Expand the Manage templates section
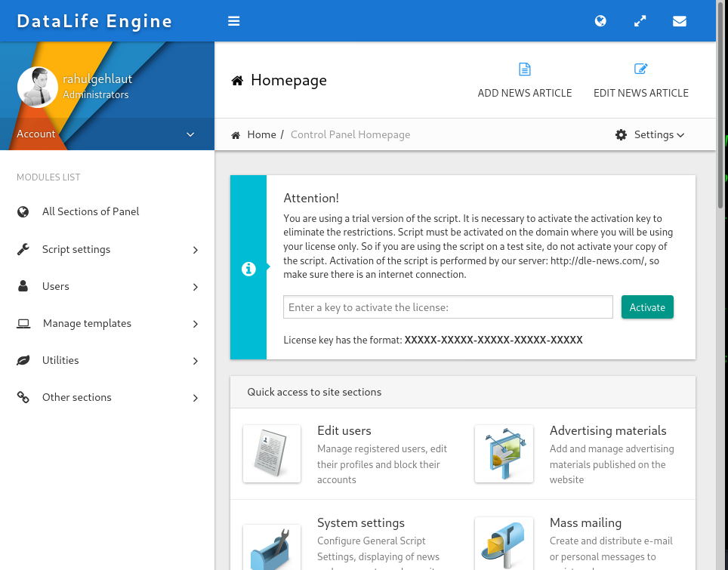This screenshot has width=728, height=570. point(107,324)
